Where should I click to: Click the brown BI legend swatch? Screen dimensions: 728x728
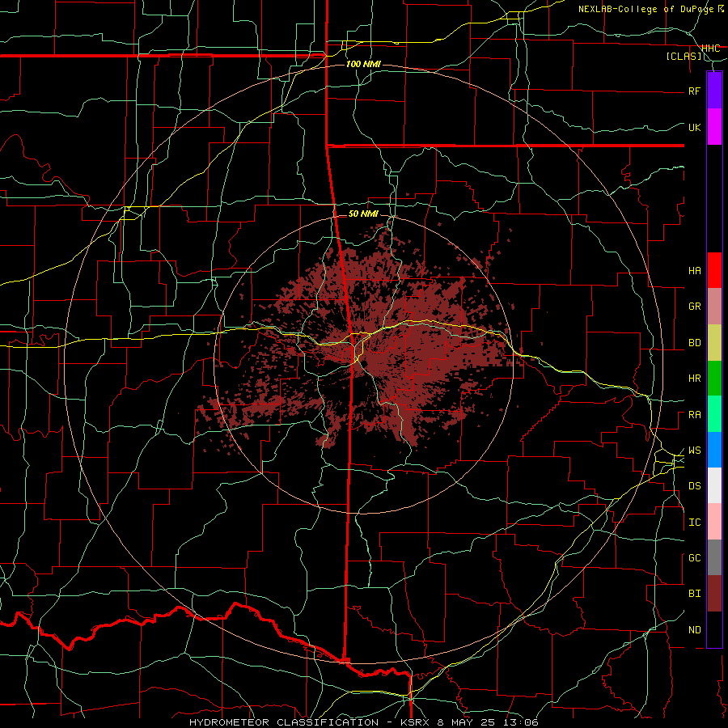pos(714,594)
